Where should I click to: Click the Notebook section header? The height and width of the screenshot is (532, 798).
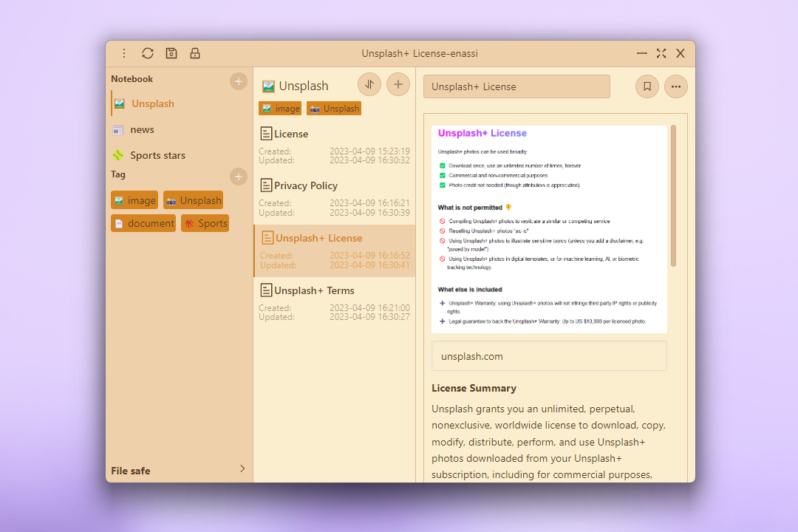[x=132, y=79]
